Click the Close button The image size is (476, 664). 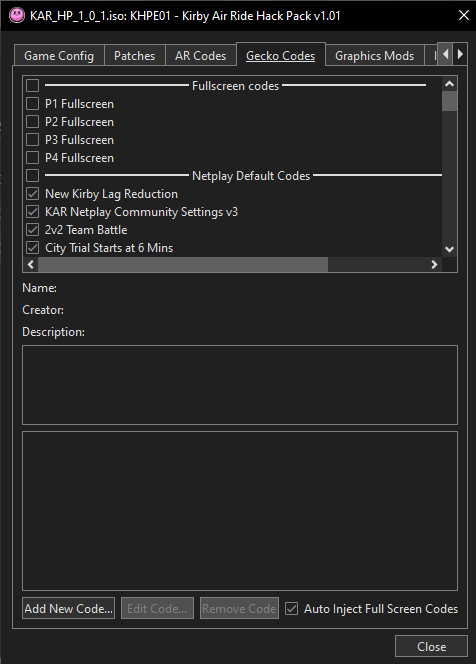click(431, 646)
